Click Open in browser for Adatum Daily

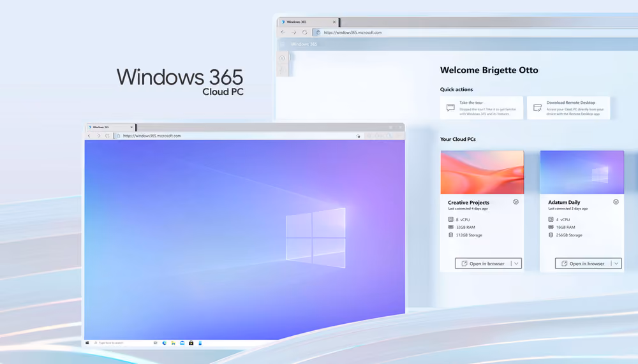[583, 263]
